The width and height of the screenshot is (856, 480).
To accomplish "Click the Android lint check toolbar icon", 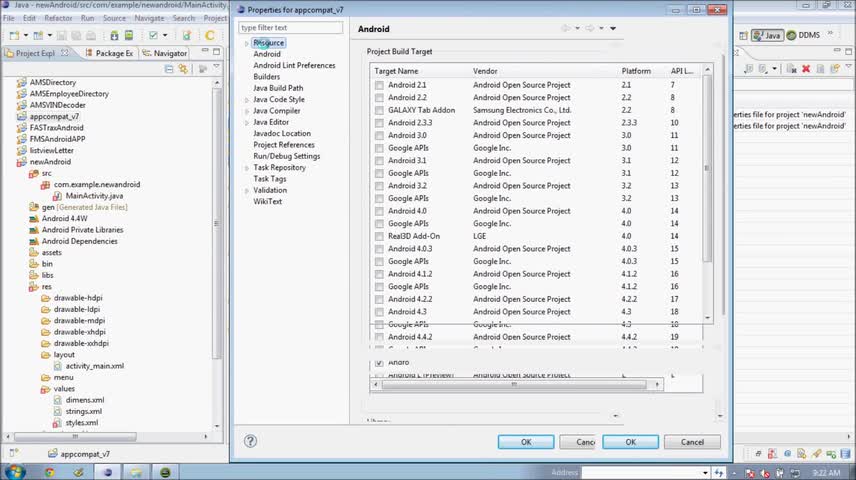I will [x=153, y=35].
